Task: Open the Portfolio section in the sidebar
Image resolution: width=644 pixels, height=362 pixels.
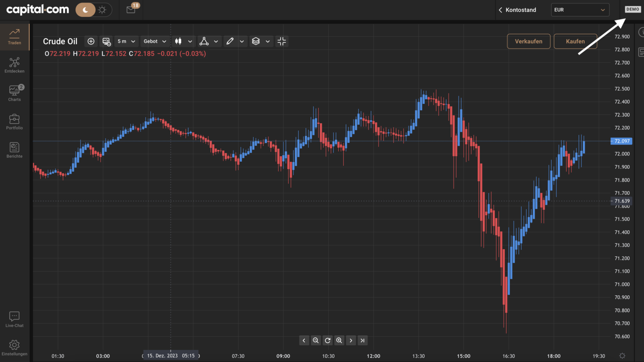Action: 14,122
